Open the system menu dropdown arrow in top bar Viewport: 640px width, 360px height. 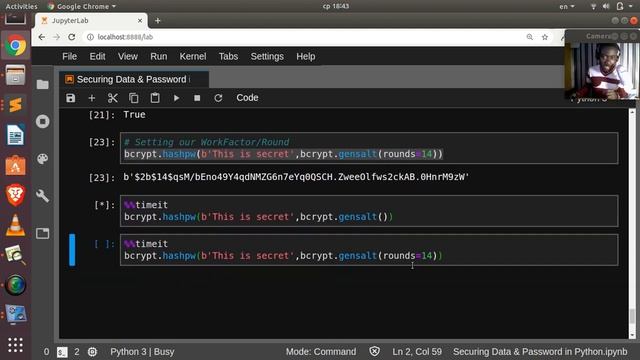coord(631,6)
